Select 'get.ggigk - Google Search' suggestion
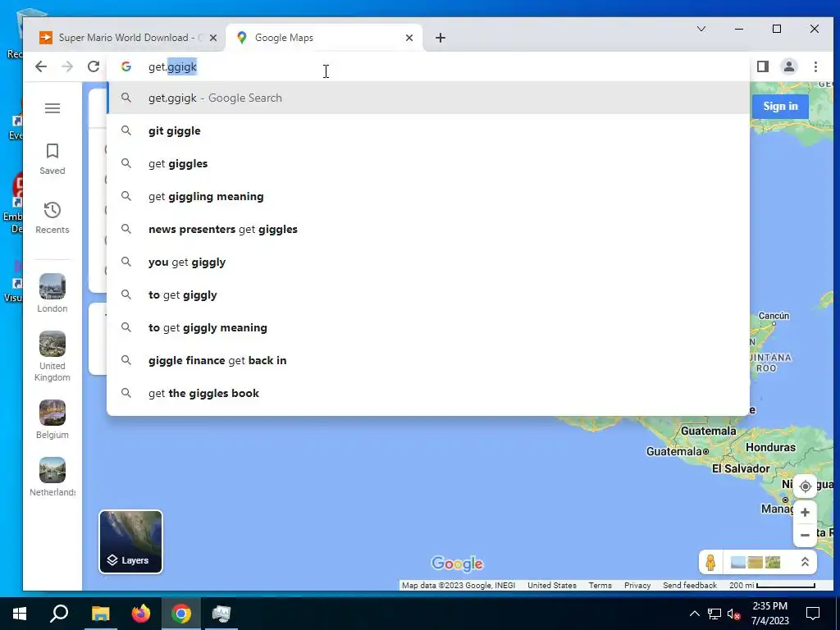This screenshot has height=630, width=840. [428, 98]
